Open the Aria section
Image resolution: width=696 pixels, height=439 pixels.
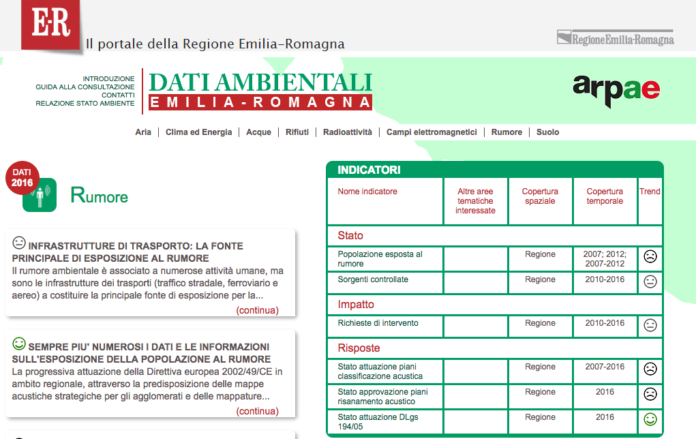143,132
